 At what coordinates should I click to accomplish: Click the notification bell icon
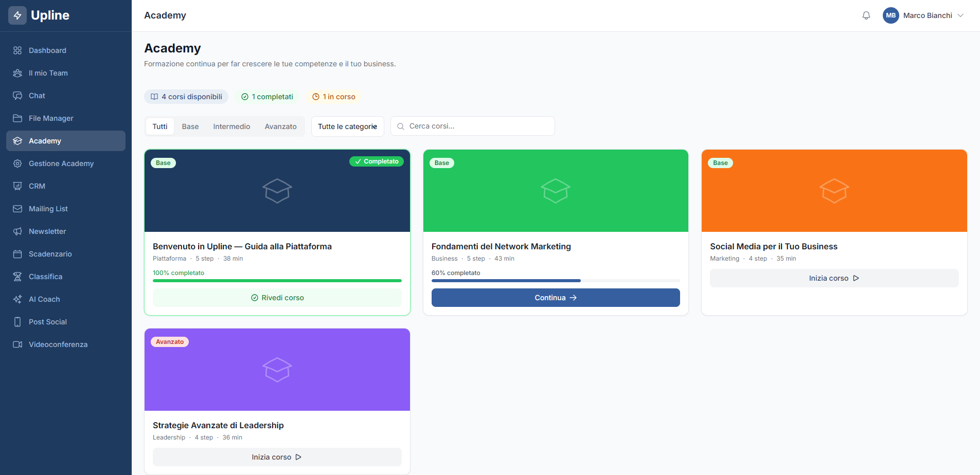pyautogui.click(x=866, y=15)
